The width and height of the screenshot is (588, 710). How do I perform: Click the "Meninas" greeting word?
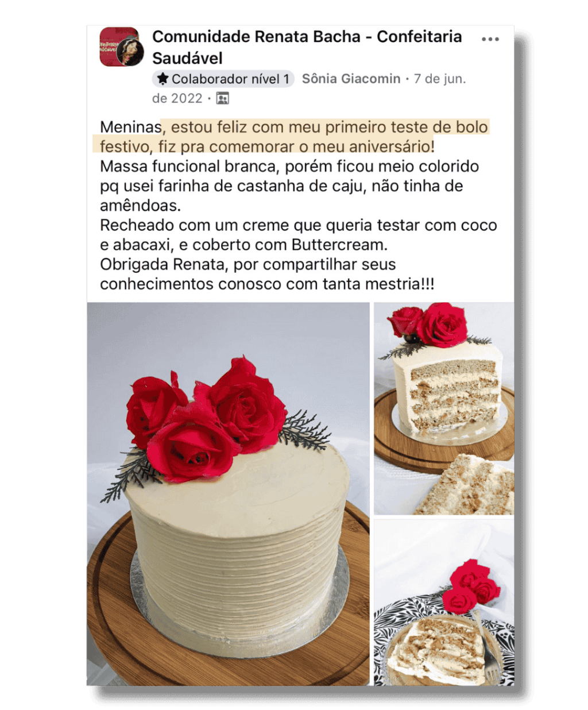click(x=131, y=127)
